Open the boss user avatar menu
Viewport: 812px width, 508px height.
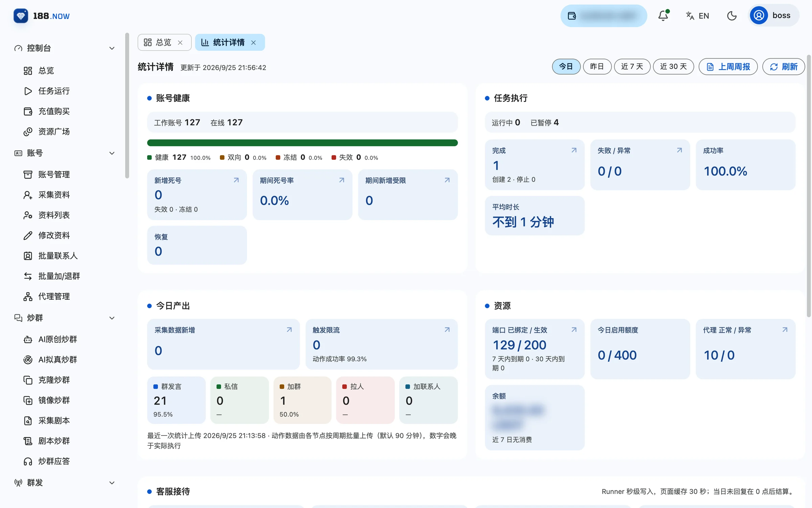[774, 16]
